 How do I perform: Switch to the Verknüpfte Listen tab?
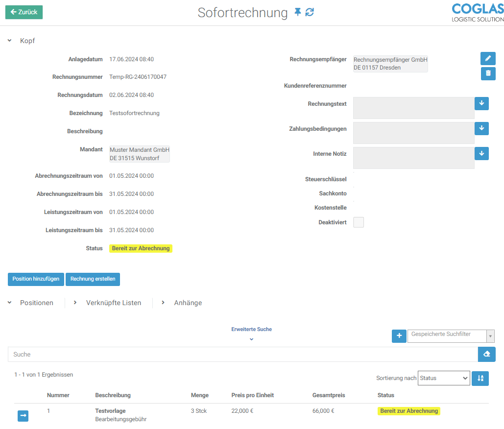(113, 303)
